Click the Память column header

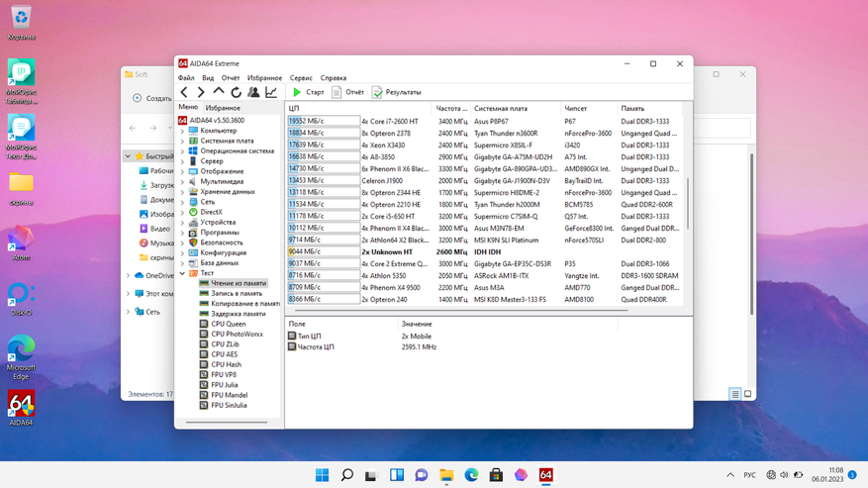coord(649,109)
